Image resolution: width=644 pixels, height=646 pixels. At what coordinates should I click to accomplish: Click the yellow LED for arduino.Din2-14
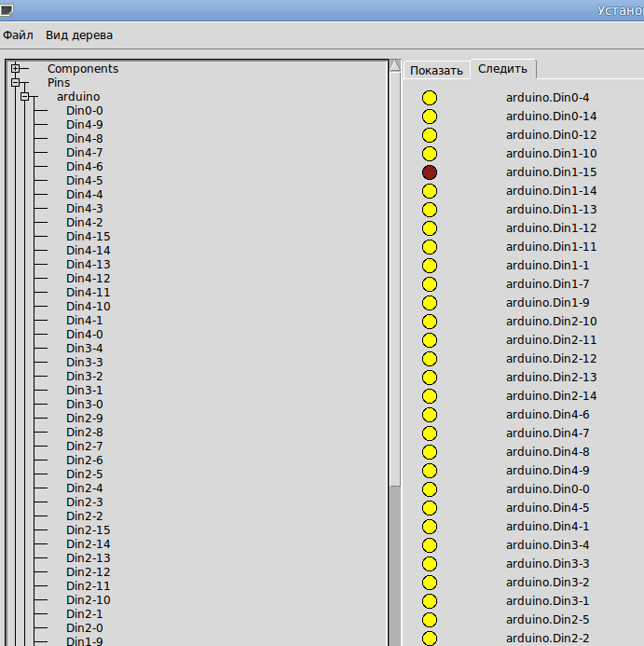click(x=430, y=396)
